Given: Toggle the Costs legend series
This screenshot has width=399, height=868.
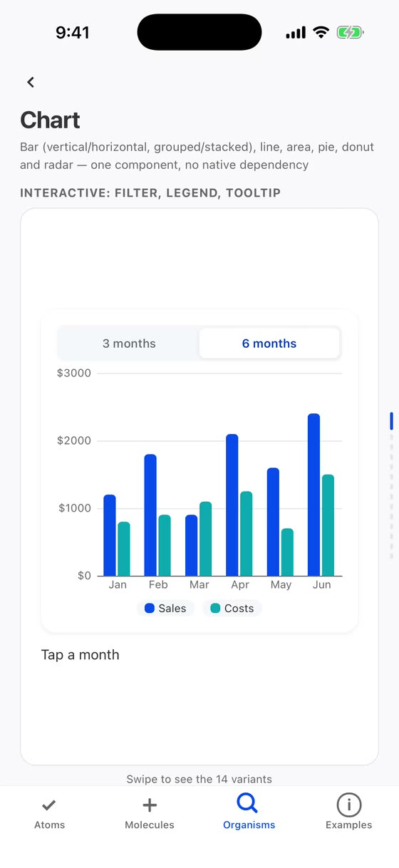Looking at the screenshot, I should (232, 609).
